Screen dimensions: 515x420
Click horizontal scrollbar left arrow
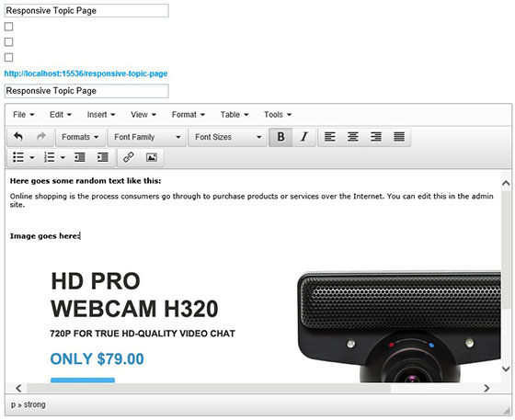pyautogui.click(x=18, y=388)
